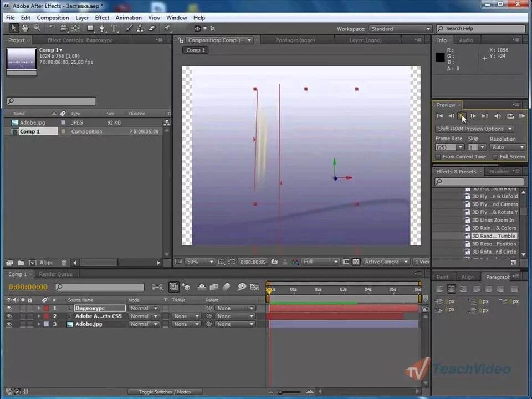The image size is (532, 399).
Task: Hide layer 1 Видеокурс
Action: pos(9,309)
